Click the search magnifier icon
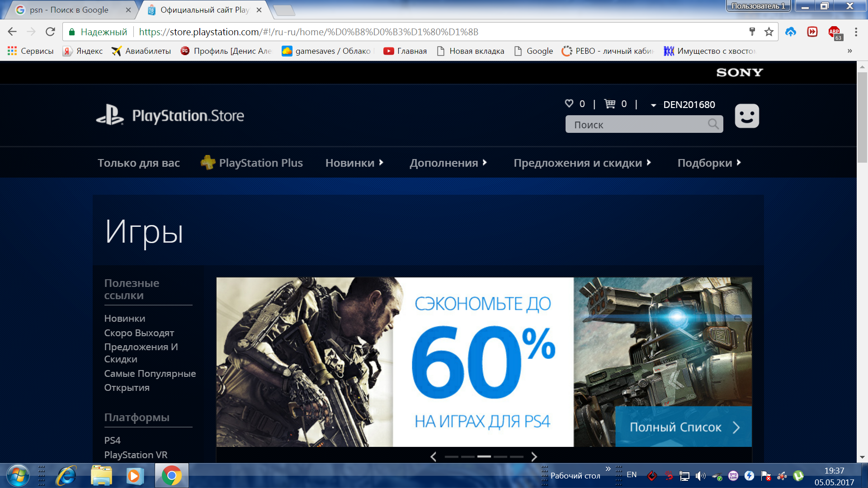868x488 pixels. click(713, 124)
